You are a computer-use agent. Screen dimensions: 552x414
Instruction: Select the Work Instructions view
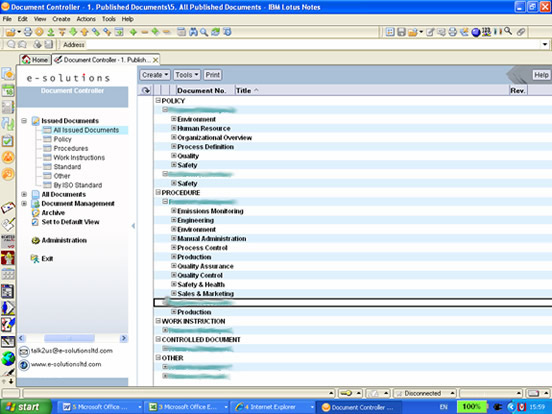pyautogui.click(x=79, y=158)
